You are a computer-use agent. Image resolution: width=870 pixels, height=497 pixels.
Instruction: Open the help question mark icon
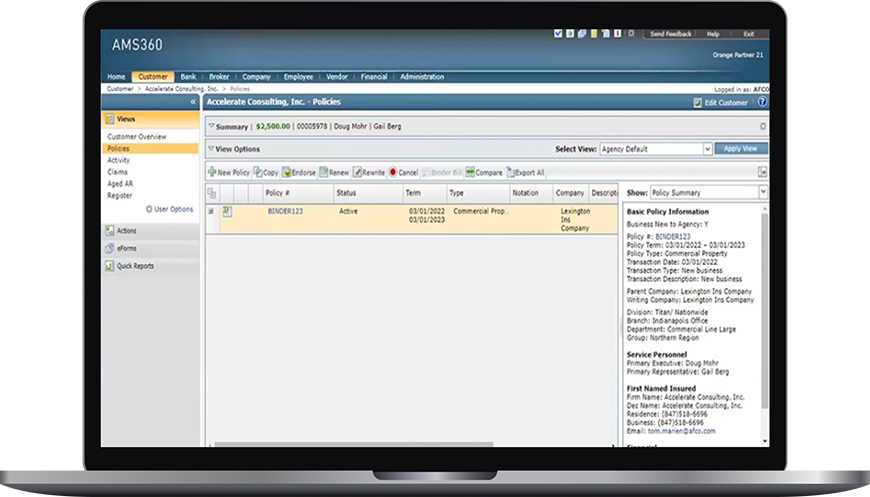tap(762, 102)
